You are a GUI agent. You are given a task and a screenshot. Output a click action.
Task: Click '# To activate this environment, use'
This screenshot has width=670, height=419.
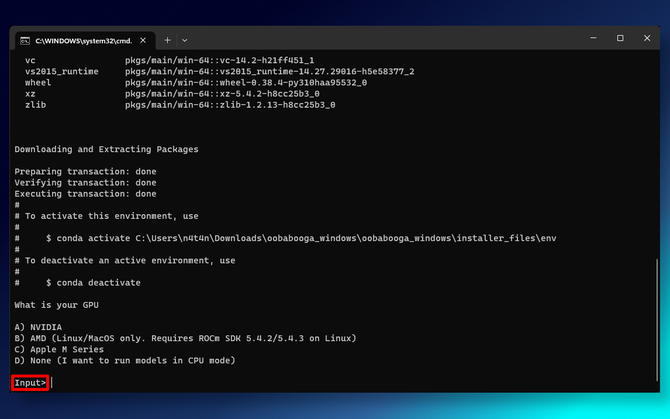[x=106, y=216]
